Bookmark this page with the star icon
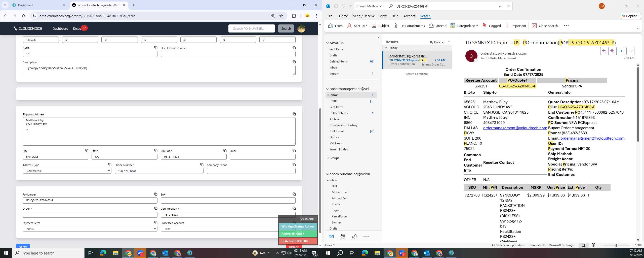The width and height of the screenshot is (644, 258). 281,16
